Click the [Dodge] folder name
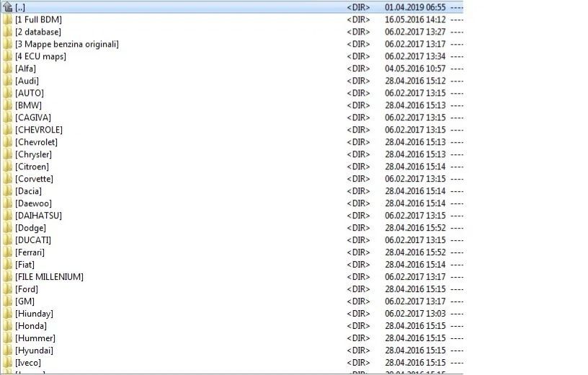 pyautogui.click(x=30, y=228)
